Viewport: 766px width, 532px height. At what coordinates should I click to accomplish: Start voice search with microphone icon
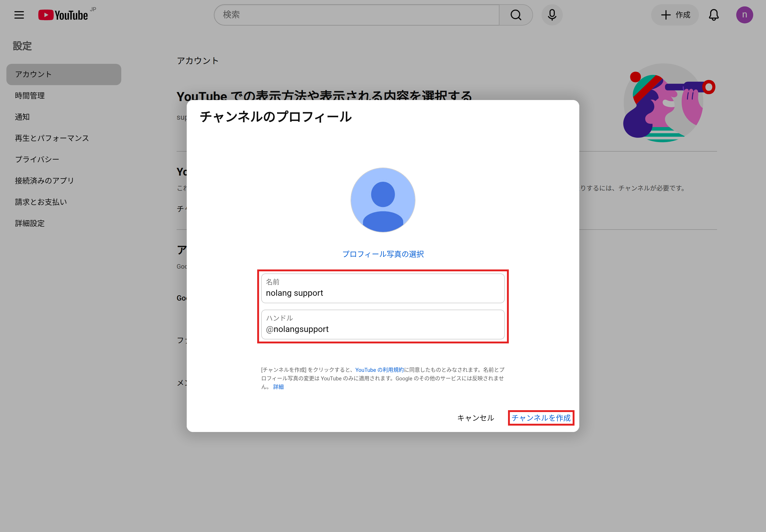[552, 15]
